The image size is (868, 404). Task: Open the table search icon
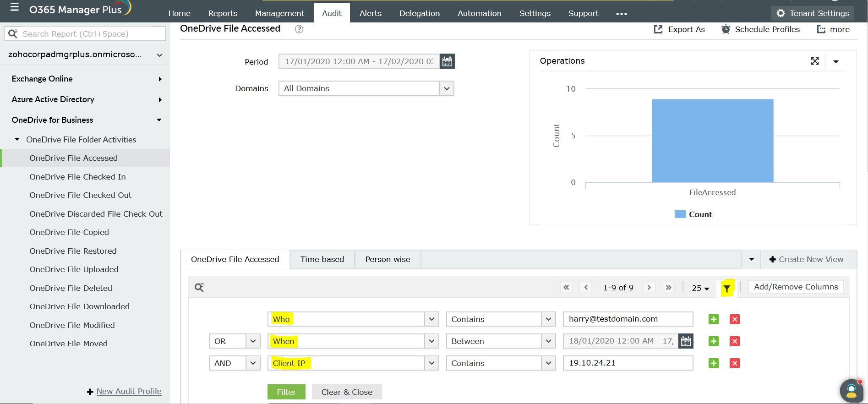[199, 287]
